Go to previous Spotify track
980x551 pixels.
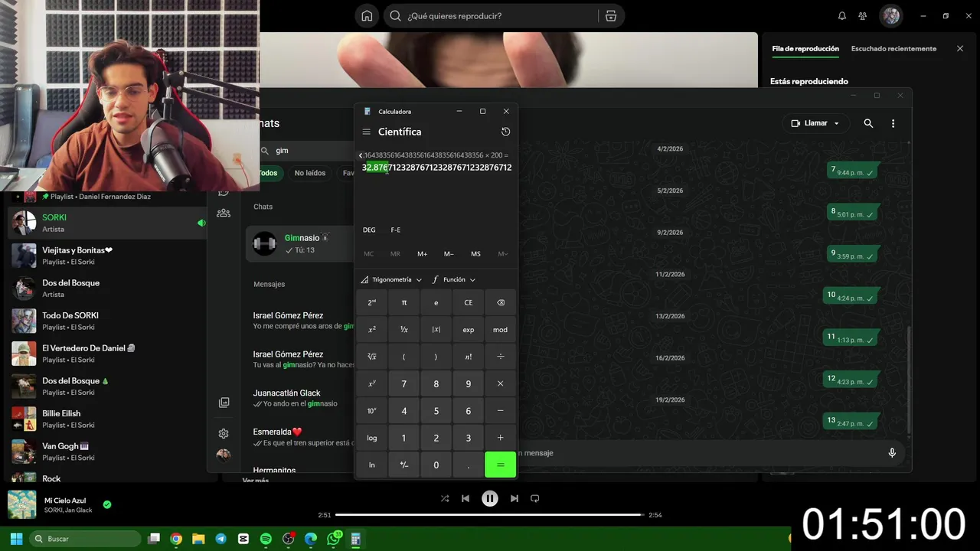(x=465, y=498)
